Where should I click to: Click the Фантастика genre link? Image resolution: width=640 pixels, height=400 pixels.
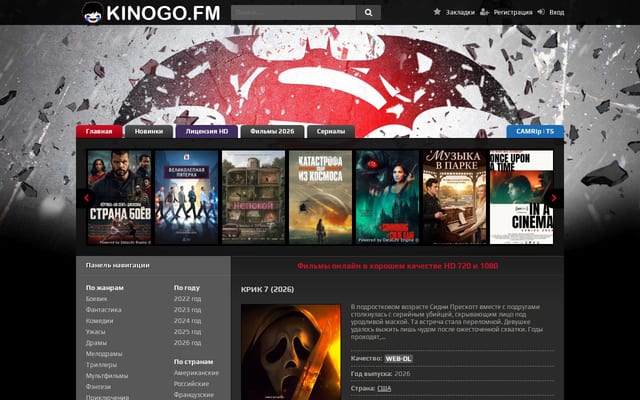tap(103, 310)
